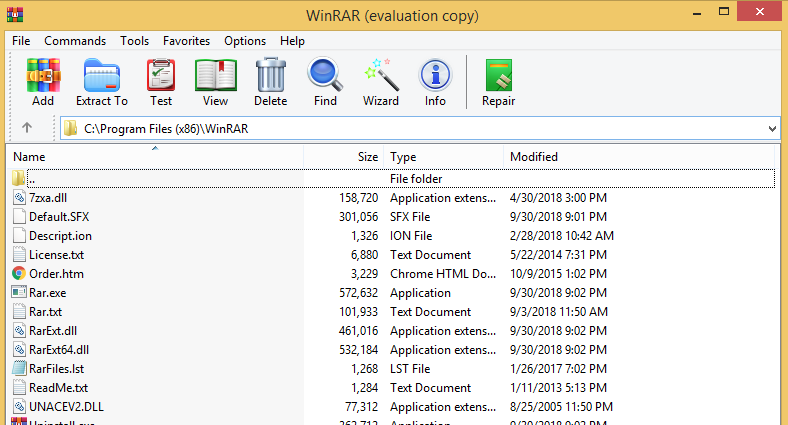Open the Find magnifier tool
Image resolution: width=788 pixels, height=425 pixels.
coord(325,81)
